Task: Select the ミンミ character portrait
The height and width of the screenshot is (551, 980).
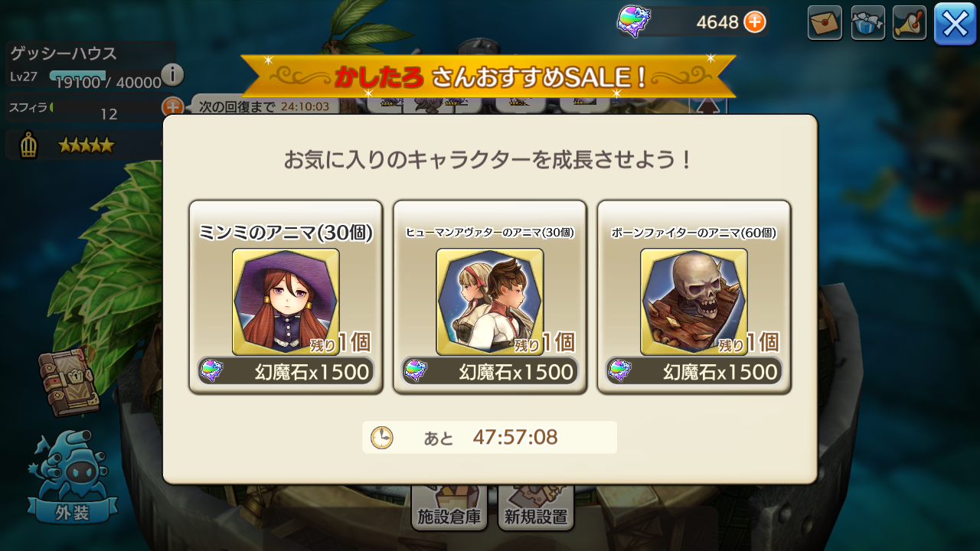Action: (x=286, y=302)
